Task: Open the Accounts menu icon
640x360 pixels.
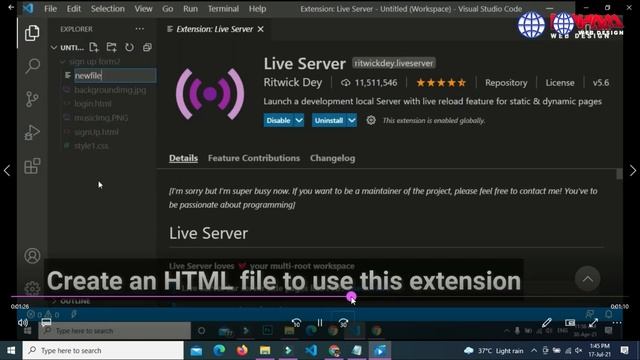Action: tap(32, 256)
